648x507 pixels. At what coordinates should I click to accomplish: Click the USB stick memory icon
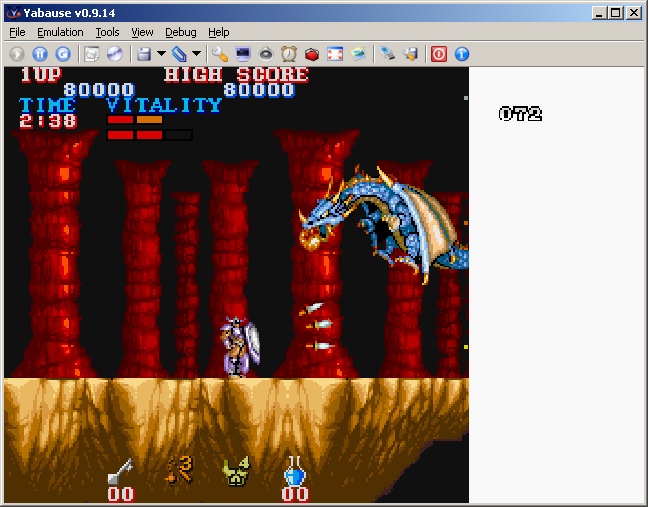(x=387, y=54)
